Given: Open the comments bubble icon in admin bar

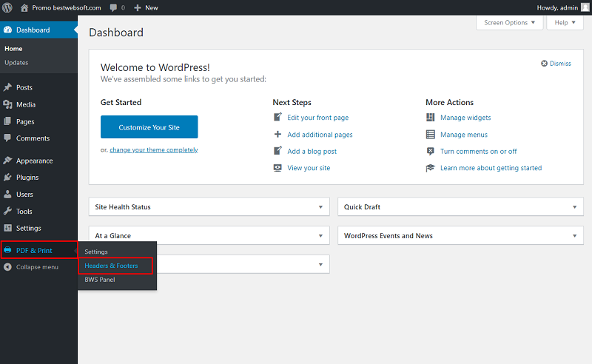Looking at the screenshot, I should 113,7.
